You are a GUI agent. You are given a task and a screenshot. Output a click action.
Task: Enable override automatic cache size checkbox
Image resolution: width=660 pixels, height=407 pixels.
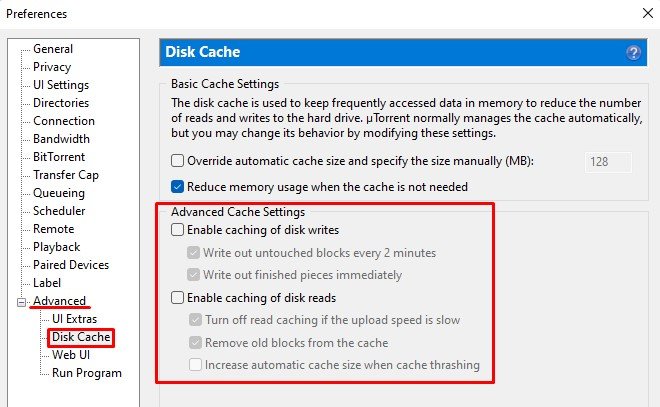click(x=177, y=161)
